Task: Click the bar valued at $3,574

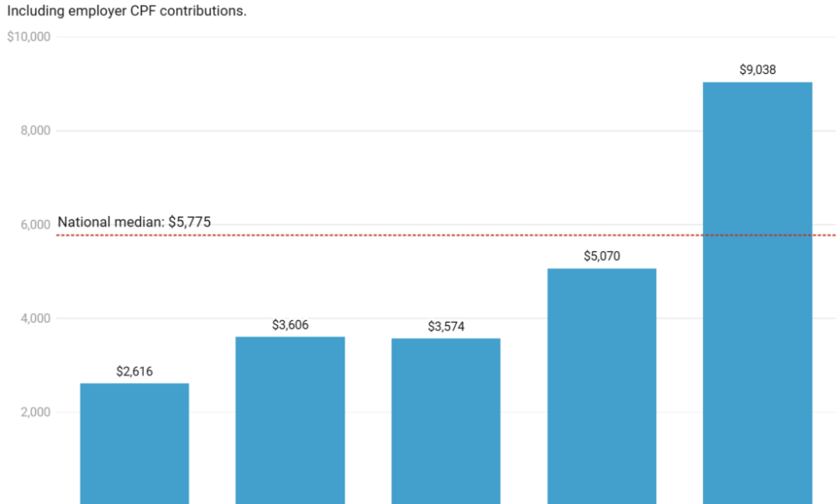Action: (x=445, y=421)
